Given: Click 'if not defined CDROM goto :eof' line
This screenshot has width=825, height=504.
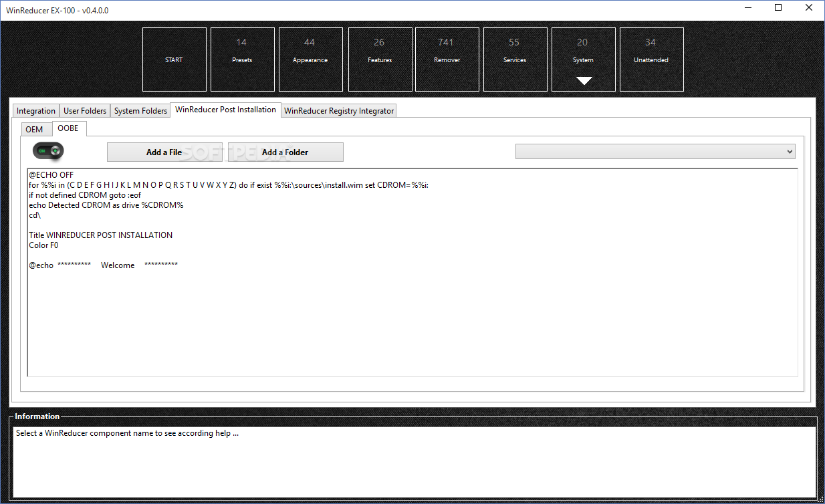Looking at the screenshot, I should tap(85, 195).
